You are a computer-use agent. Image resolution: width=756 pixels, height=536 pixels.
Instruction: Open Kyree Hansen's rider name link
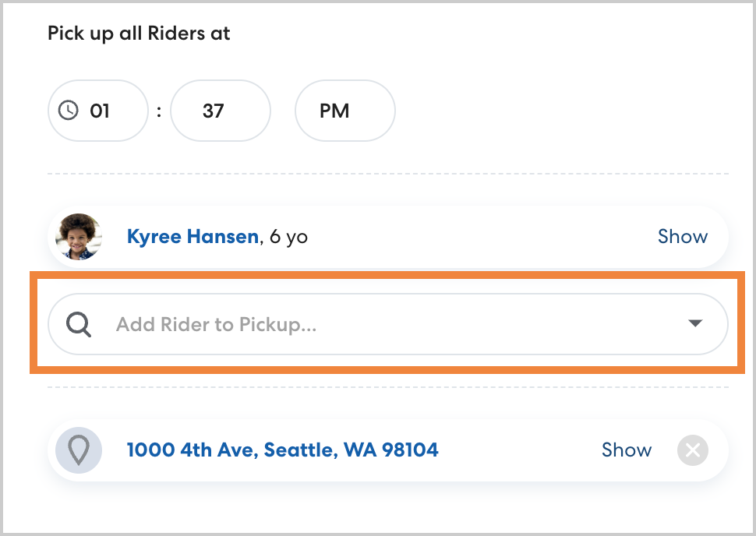pos(192,236)
